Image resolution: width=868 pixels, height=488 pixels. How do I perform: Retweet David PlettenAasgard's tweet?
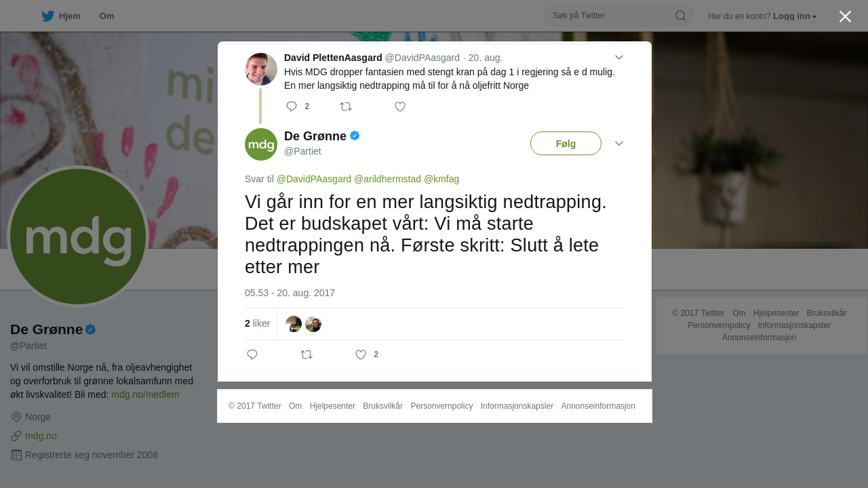coord(346,106)
